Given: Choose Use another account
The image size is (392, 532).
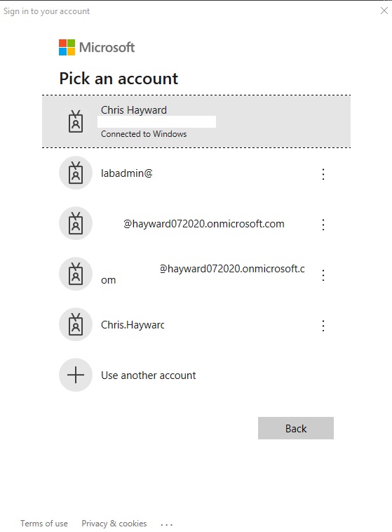Looking at the screenshot, I should click(x=149, y=375).
